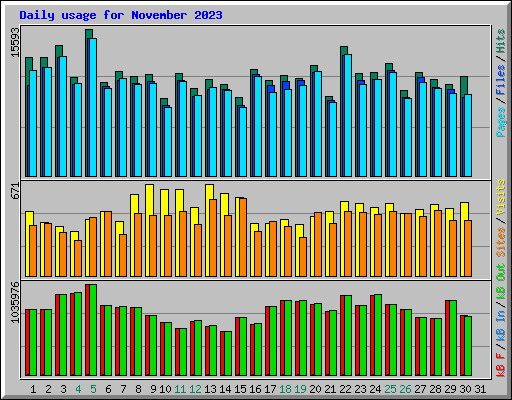The image size is (512, 400).
Task: Click day label 2 on the x-axis
Action: [x=48, y=389]
